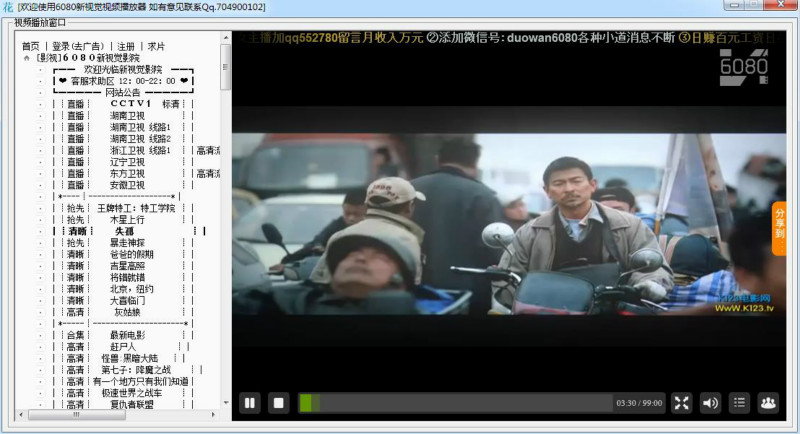Select 木星上行 movie
Image resolution: width=800 pixels, height=434 pixels.
[x=123, y=220]
